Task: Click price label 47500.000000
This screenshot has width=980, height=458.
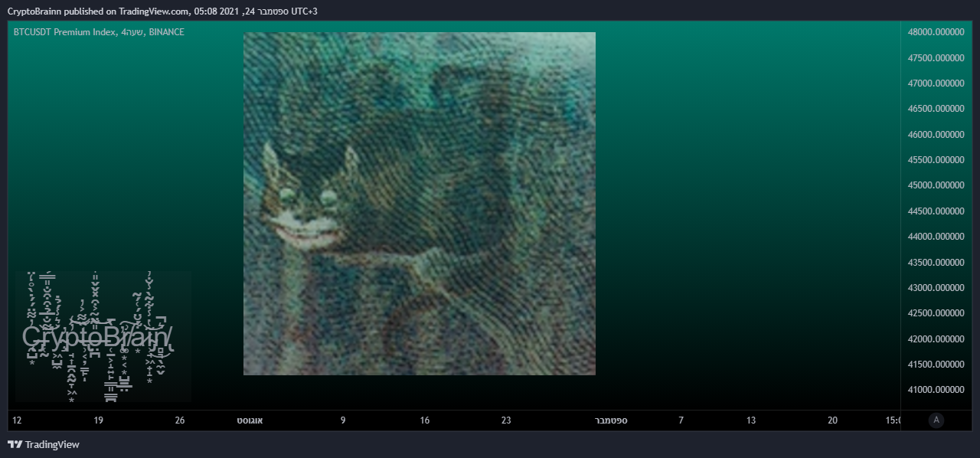Action: [936, 57]
